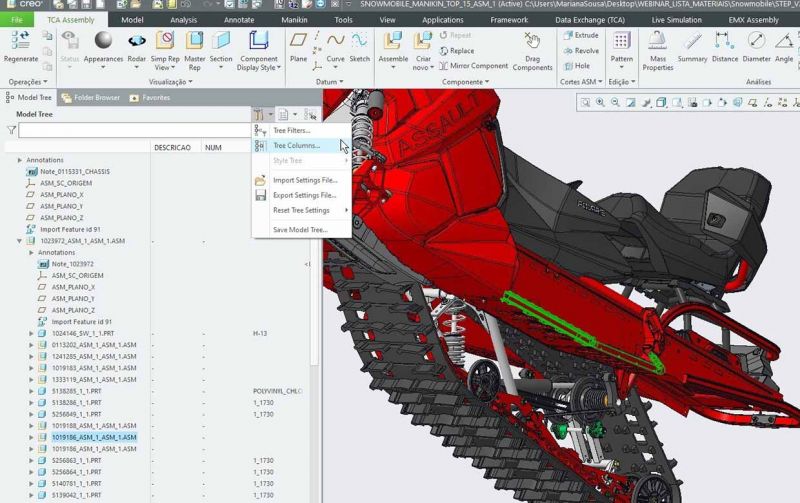The height and width of the screenshot is (503, 800).
Task: Click the zoom out icon in graphics toolbar
Action: pyautogui.click(x=615, y=103)
